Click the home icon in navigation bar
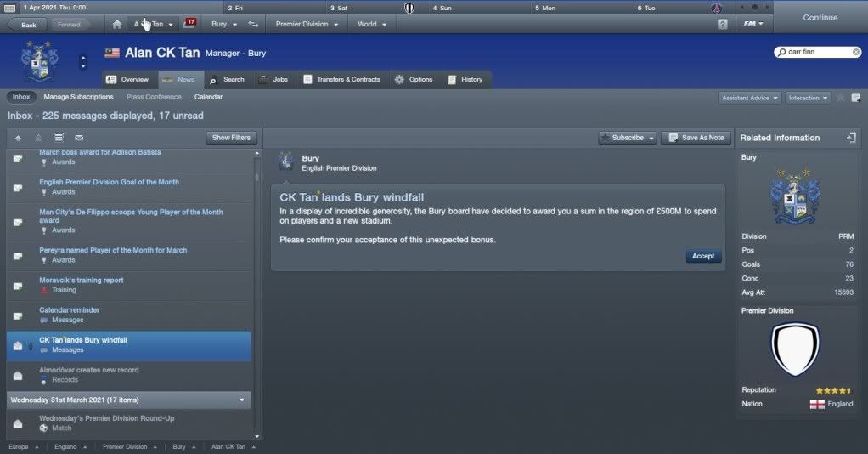 click(x=117, y=25)
